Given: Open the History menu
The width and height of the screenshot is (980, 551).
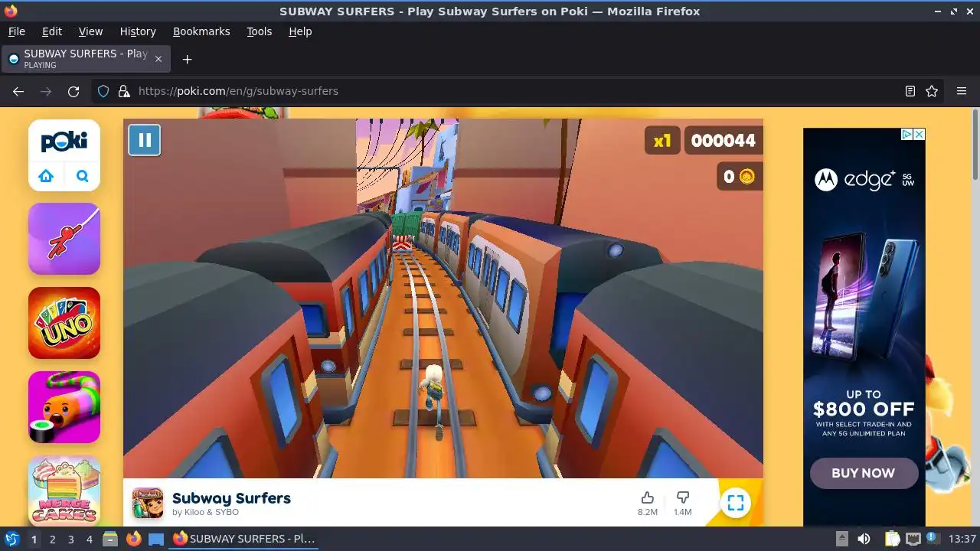Looking at the screenshot, I should [138, 31].
